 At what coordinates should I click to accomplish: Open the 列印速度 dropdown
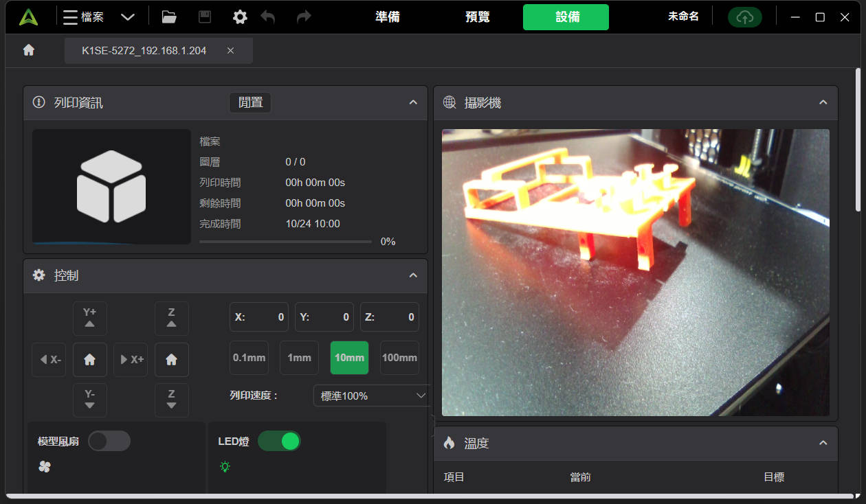373,396
